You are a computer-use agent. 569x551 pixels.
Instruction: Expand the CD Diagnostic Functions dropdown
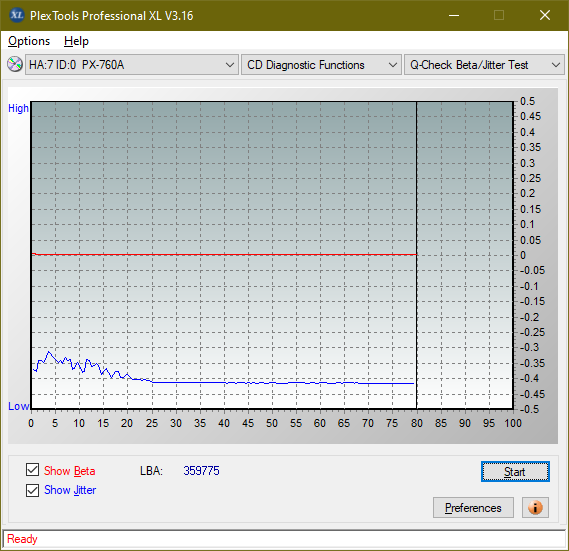pyautogui.click(x=321, y=65)
